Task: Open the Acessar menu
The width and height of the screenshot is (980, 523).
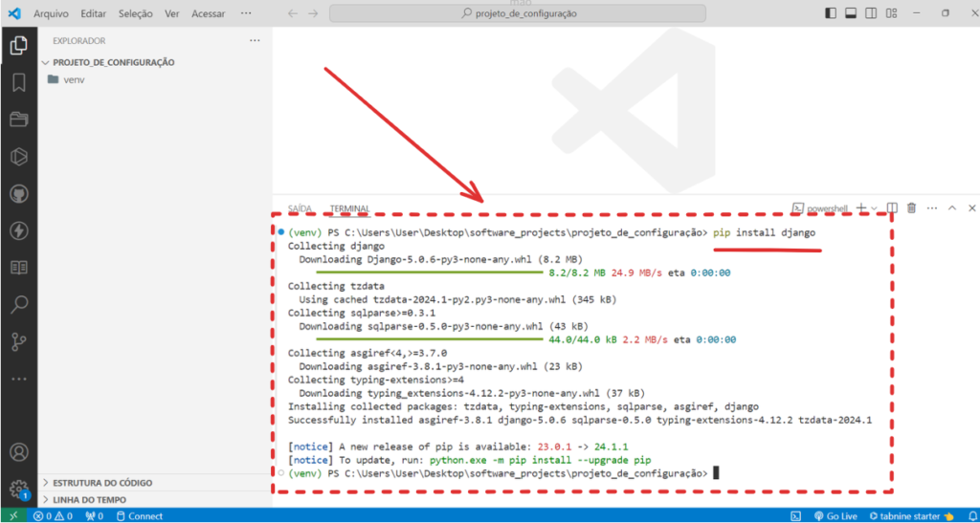Action: 208,13
